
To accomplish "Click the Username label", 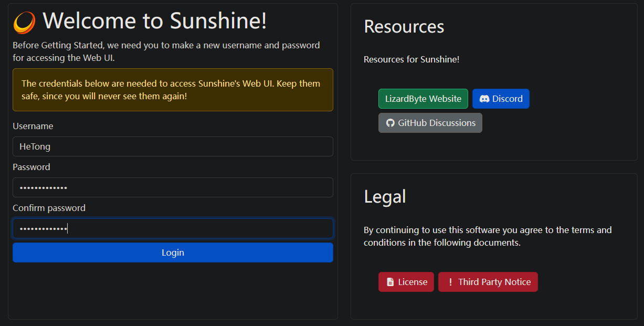I will [33, 126].
